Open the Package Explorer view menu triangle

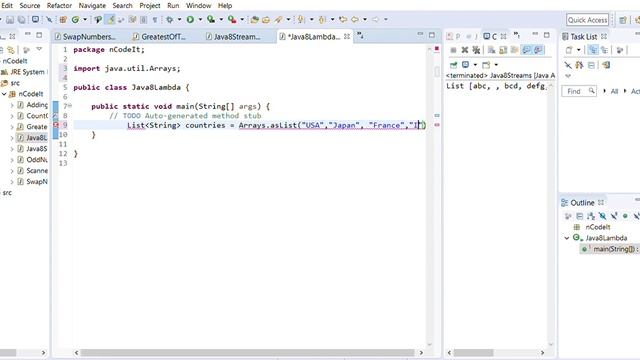click(39, 49)
